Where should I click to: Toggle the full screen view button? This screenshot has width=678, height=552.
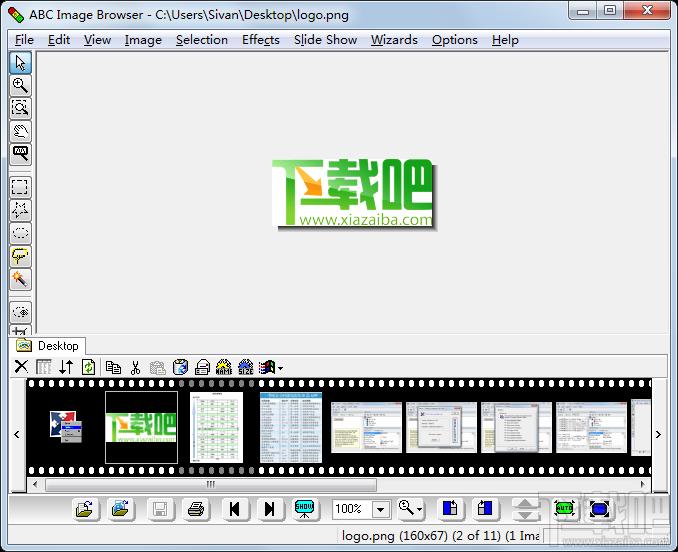pyautogui.click(x=600, y=509)
